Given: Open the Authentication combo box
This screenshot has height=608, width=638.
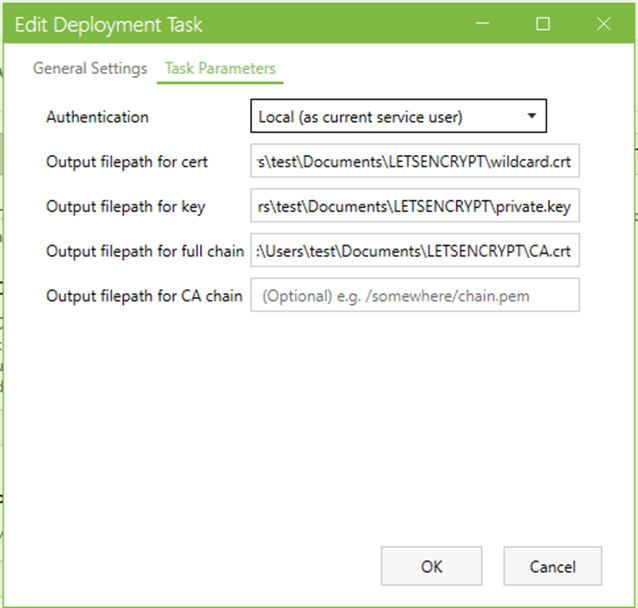Looking at the screenshot, I should pos(398,117).
